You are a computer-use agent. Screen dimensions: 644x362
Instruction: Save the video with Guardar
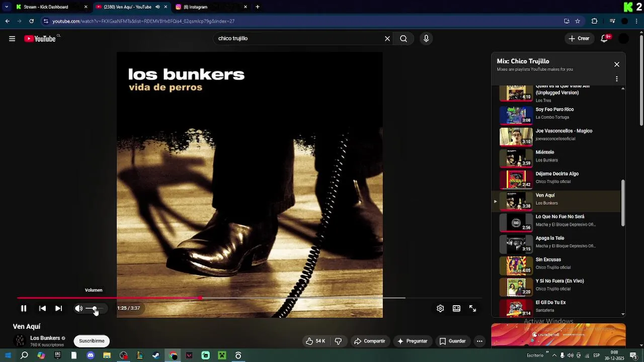(452, 341)
